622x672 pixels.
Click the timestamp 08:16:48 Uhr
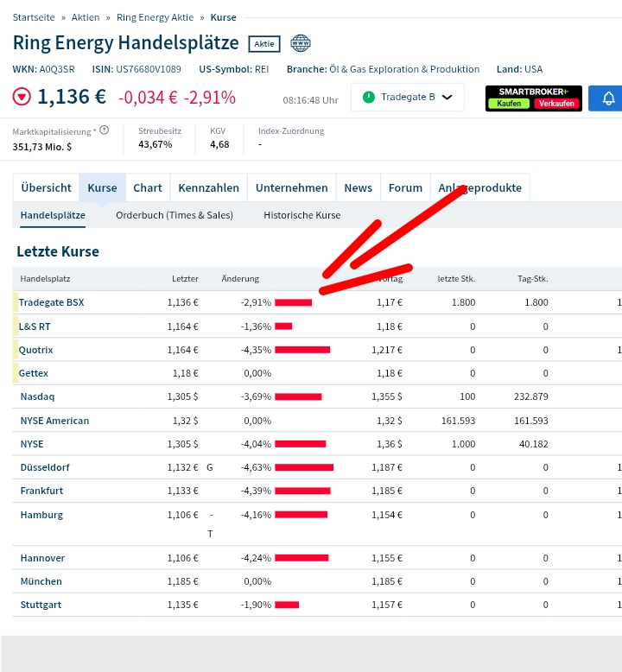311,100
